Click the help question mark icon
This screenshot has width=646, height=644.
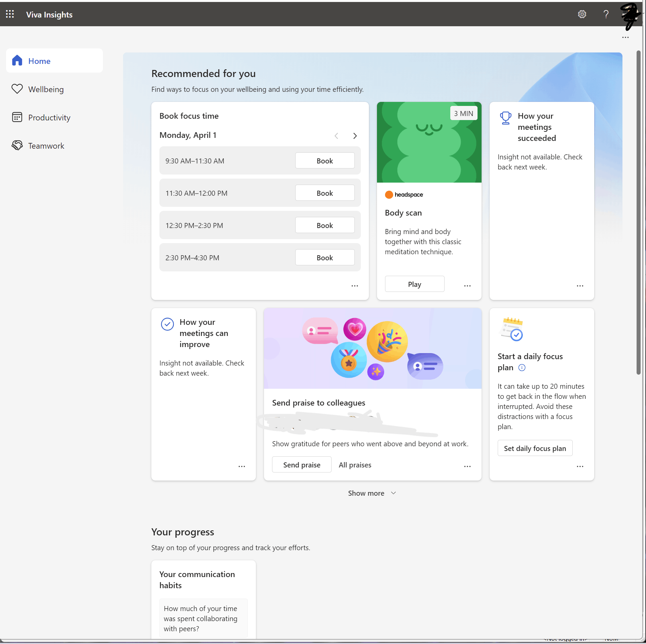(x=606, y=14)
